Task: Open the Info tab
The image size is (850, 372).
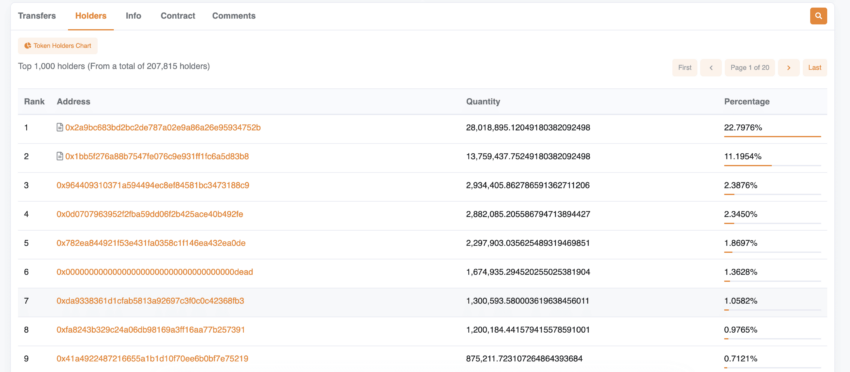Action: tap(133, 16)
